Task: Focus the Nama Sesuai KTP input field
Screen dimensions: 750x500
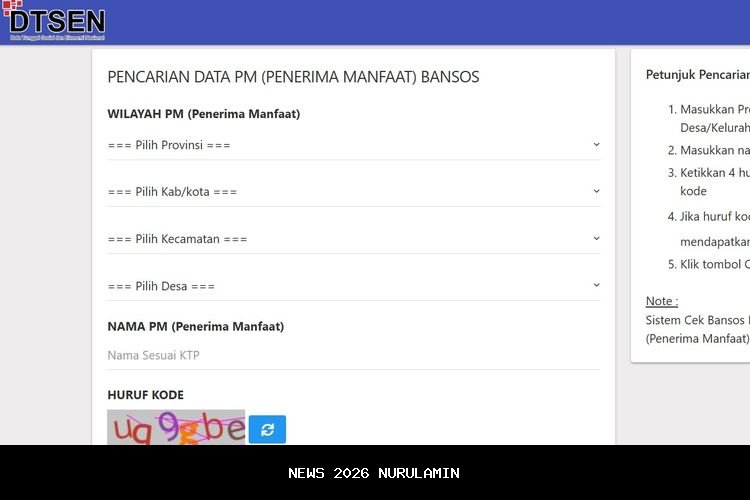Action: click(354, 355)
